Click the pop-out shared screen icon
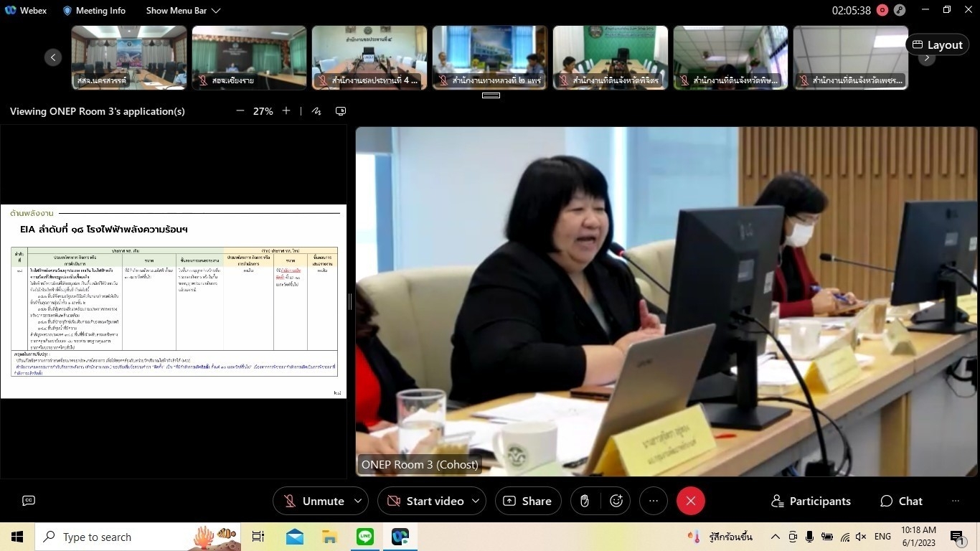 [x=341, y=111]
